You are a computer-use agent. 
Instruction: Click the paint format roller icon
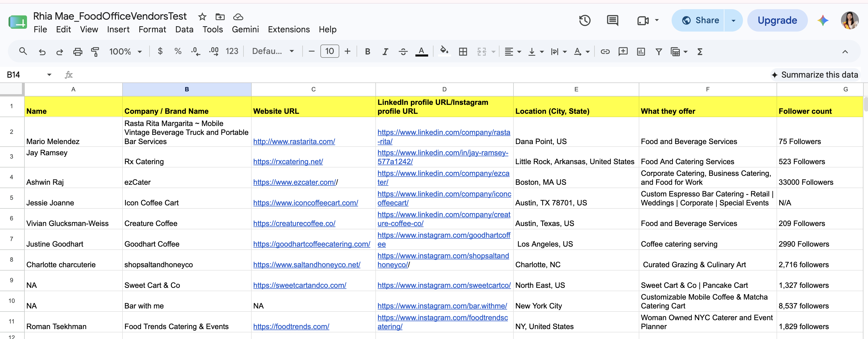(95, 51)
